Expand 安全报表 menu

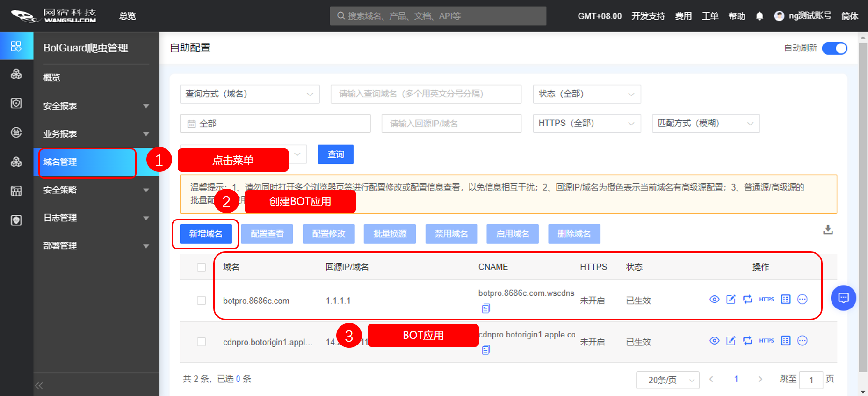click(96, 106)
